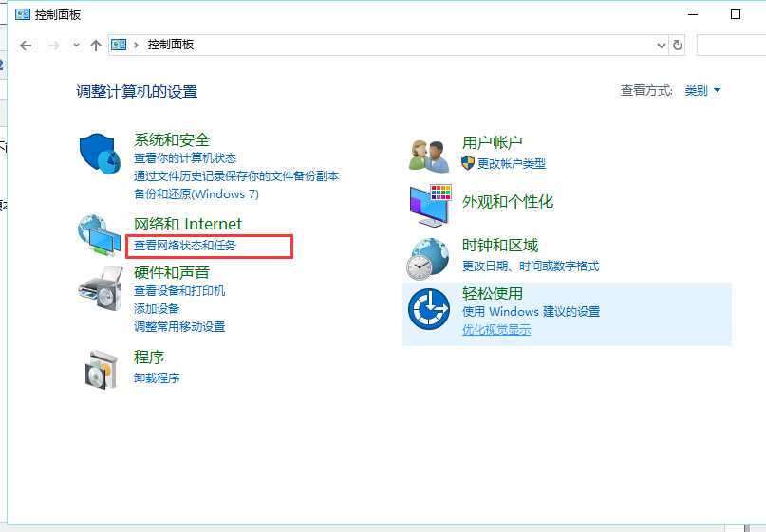The height and width of the screenshot is (532, 766).
Task: Open 时钟和区域 category heading
Action: click(x=500, y=245)
